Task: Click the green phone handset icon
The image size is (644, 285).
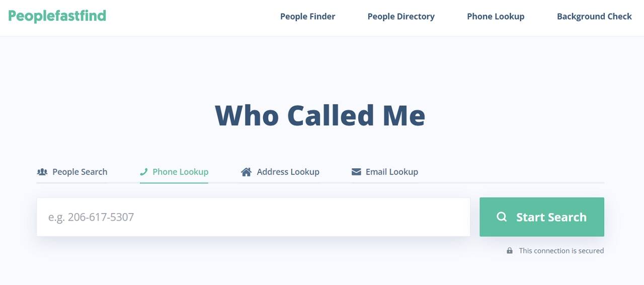Action: point(144,172)
